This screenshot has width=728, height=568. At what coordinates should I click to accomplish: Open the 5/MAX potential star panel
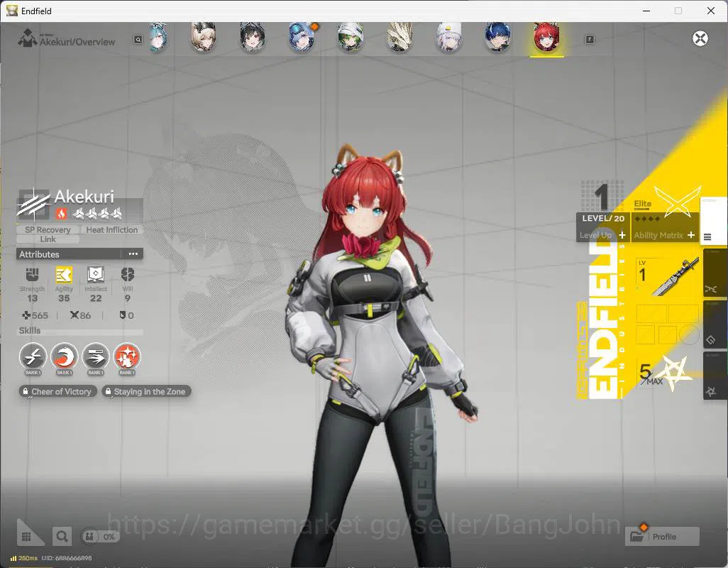click(665, 374)
